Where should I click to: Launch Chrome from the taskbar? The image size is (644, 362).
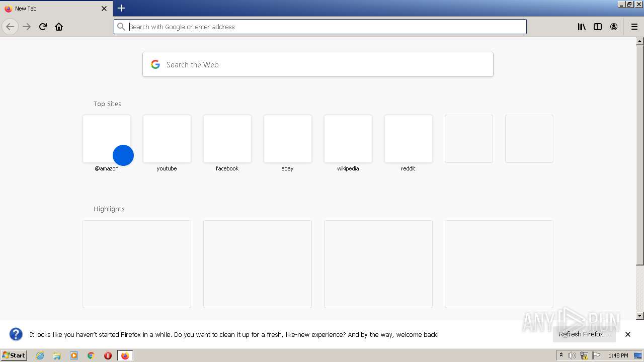91,355
